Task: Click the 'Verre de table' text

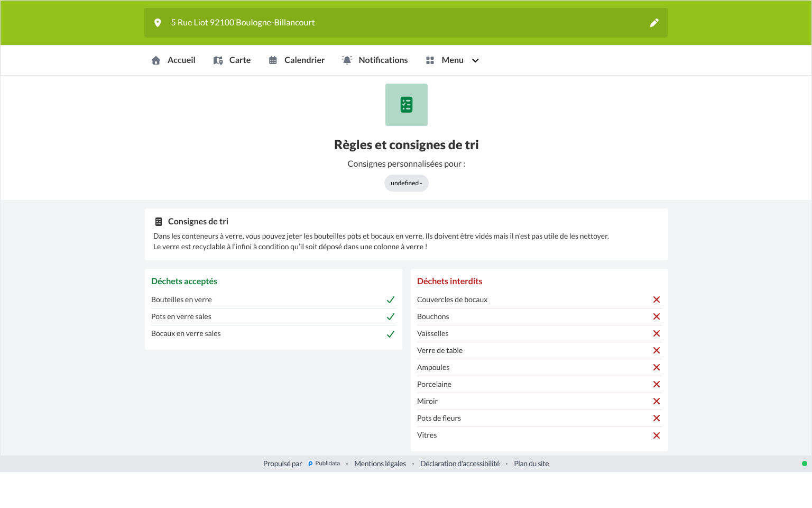Action: pyautogui.click(x=440, y=350)
